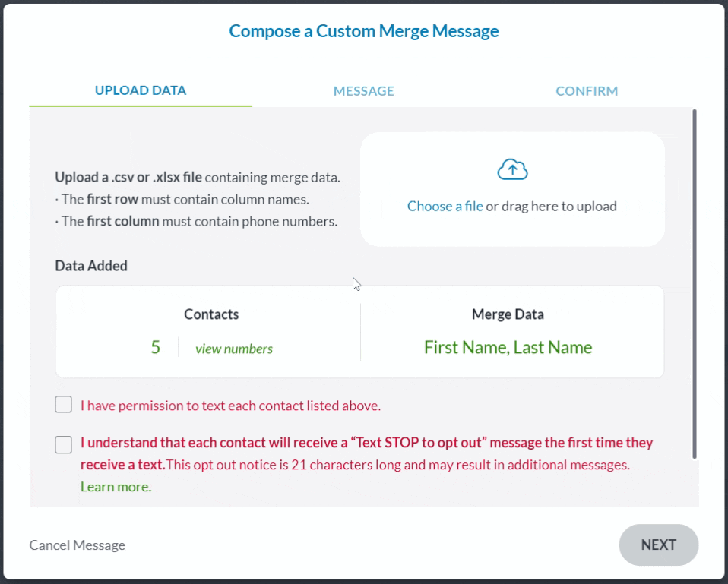Open the view numbers link

tap(234, 349)
